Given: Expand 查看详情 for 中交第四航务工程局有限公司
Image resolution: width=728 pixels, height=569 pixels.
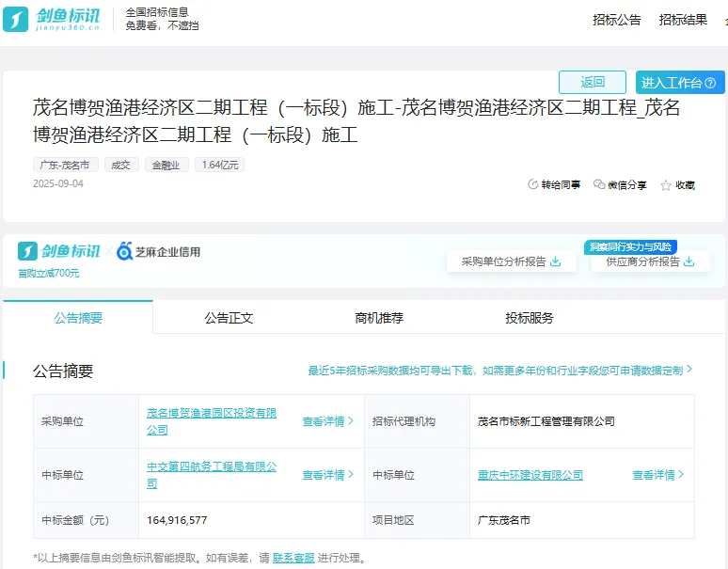Looking at the screenshot, I should (x=327, y=475).
